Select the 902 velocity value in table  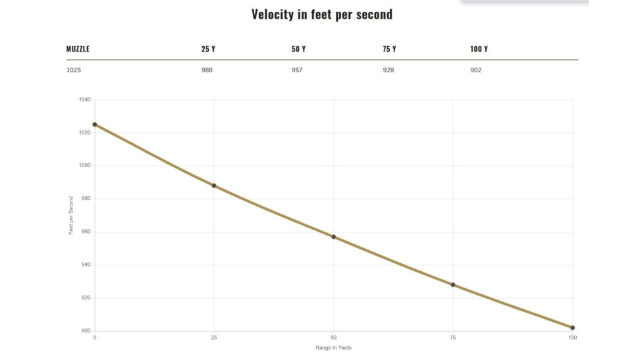tap(475, 70)
